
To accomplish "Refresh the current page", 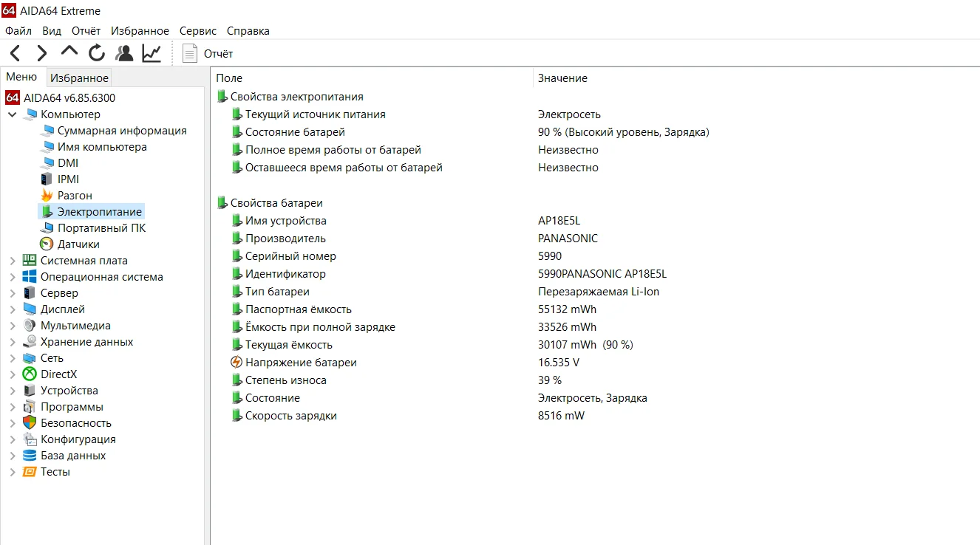I will pyautogui.click(x=97, y=53).
